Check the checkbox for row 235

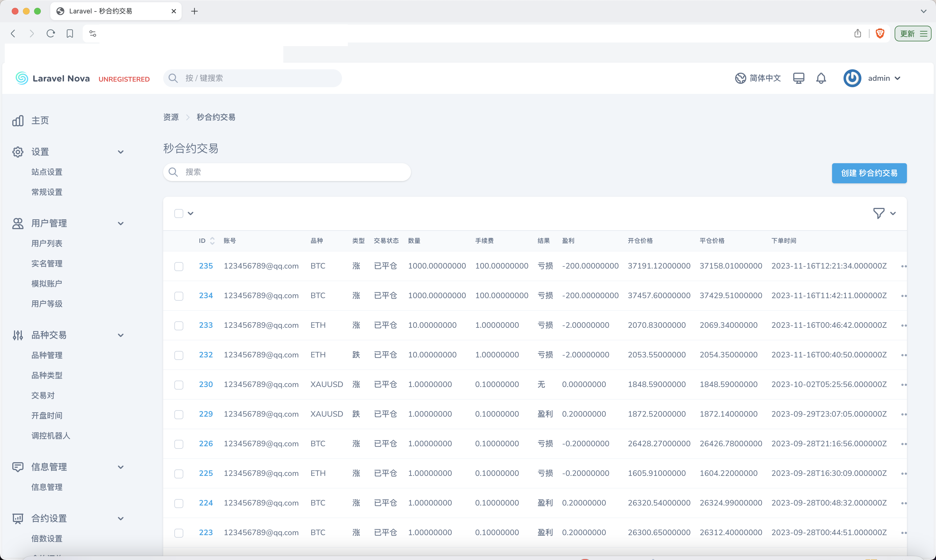coord(179,266)
